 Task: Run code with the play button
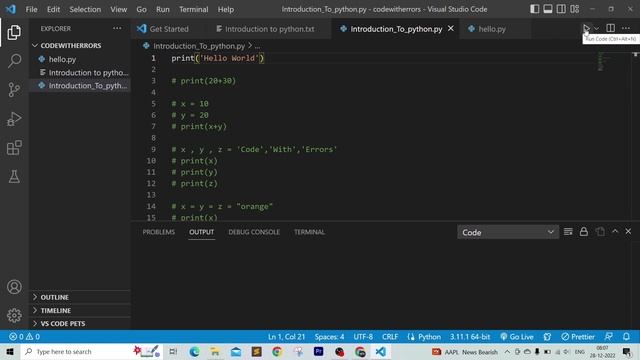586,28
